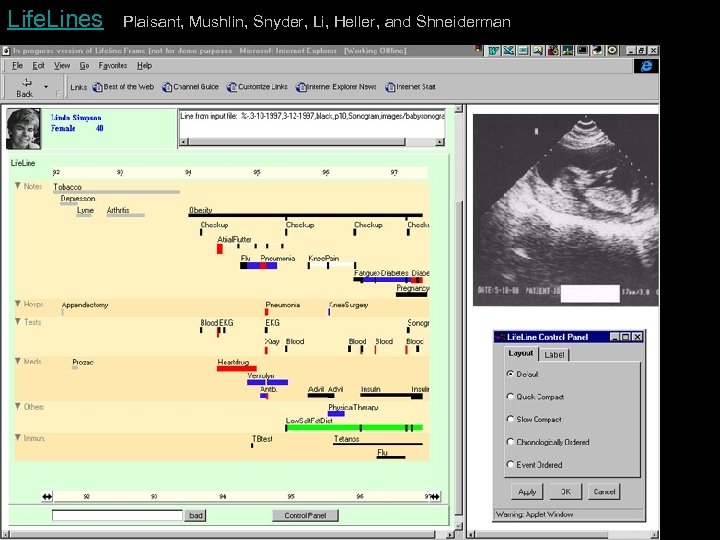Click the Internet Start link icon
Screen dimensions: 720x540
[390, 87]
